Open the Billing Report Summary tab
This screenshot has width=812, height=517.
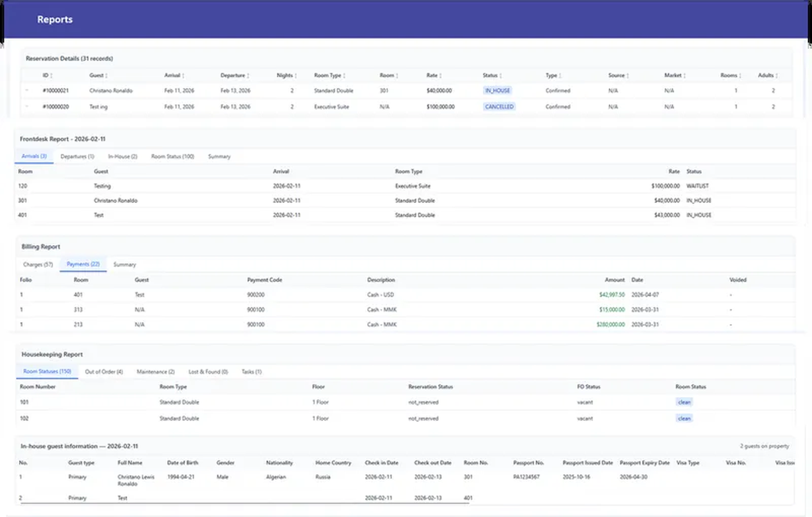pos(125,264)
